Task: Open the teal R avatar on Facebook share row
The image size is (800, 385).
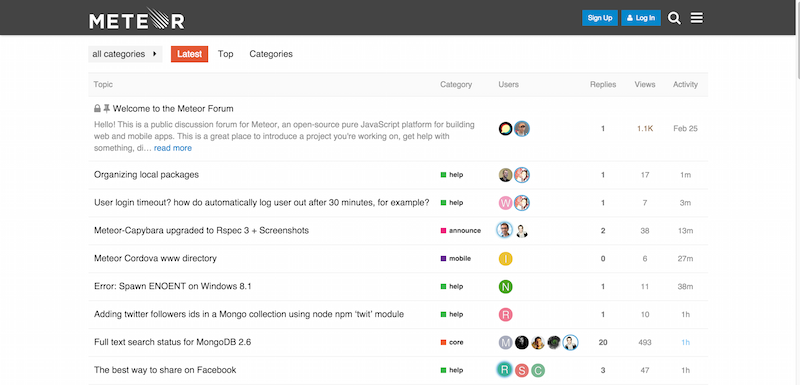Action: (504, 370)
